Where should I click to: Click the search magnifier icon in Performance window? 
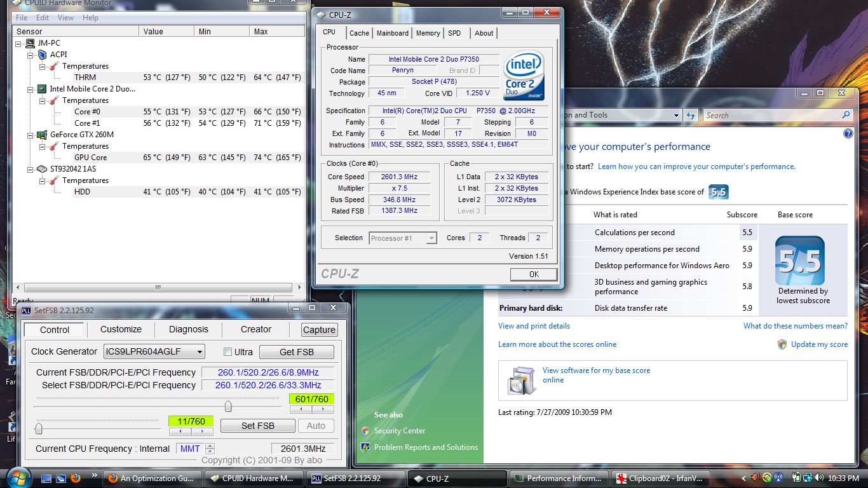[846, 115]
